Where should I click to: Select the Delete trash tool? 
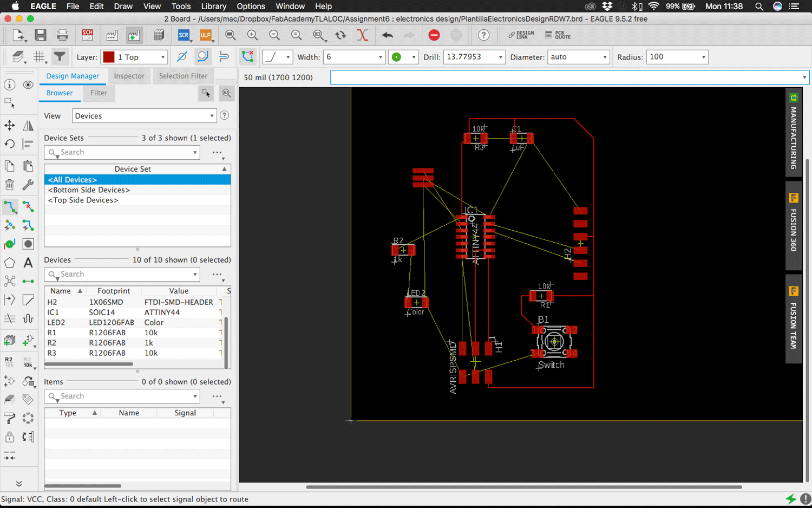pos(10,185)
